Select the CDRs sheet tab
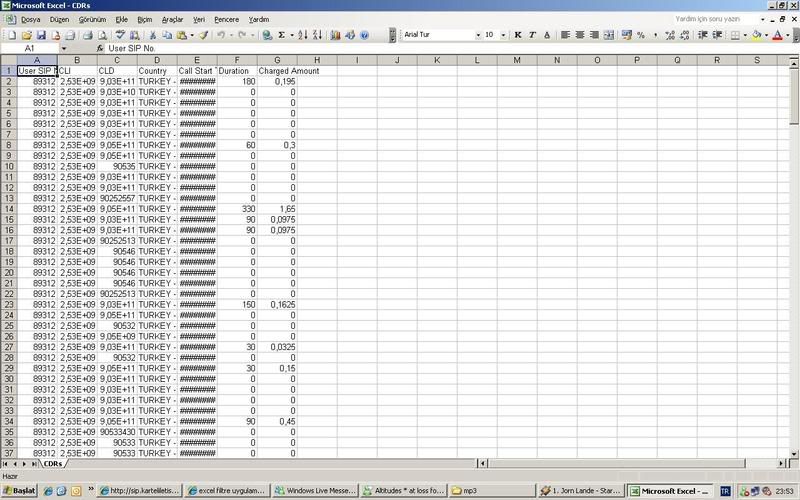Screen dimensions: 800x500 53,464
